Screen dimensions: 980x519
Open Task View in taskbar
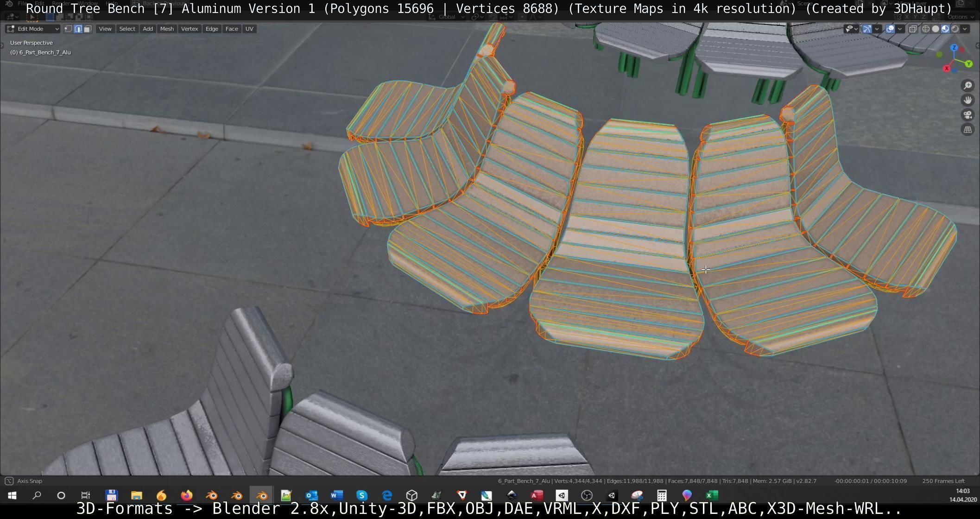pyautogui.click(x=86, y=495)
